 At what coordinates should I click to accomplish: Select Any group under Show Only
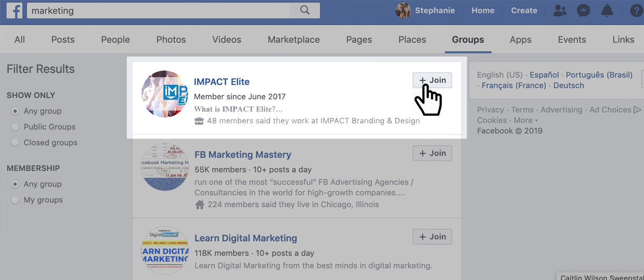click(15, 111)
